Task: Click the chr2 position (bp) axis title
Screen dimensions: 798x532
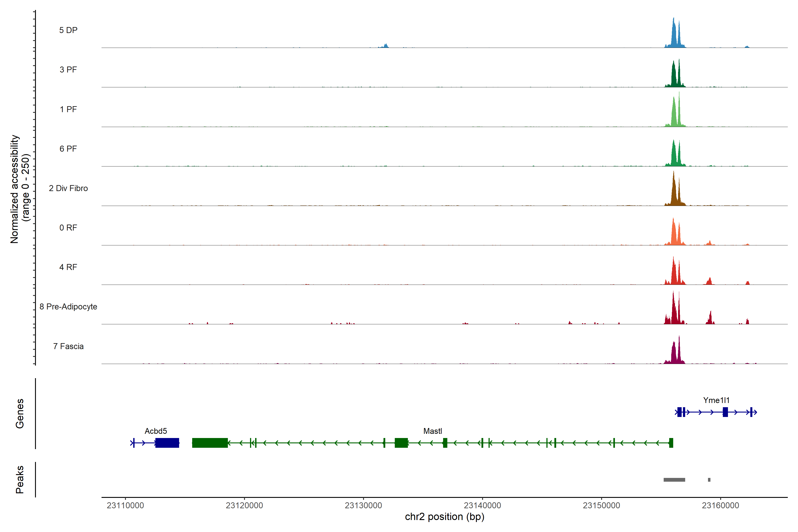Action: click(x=444, y=517)
